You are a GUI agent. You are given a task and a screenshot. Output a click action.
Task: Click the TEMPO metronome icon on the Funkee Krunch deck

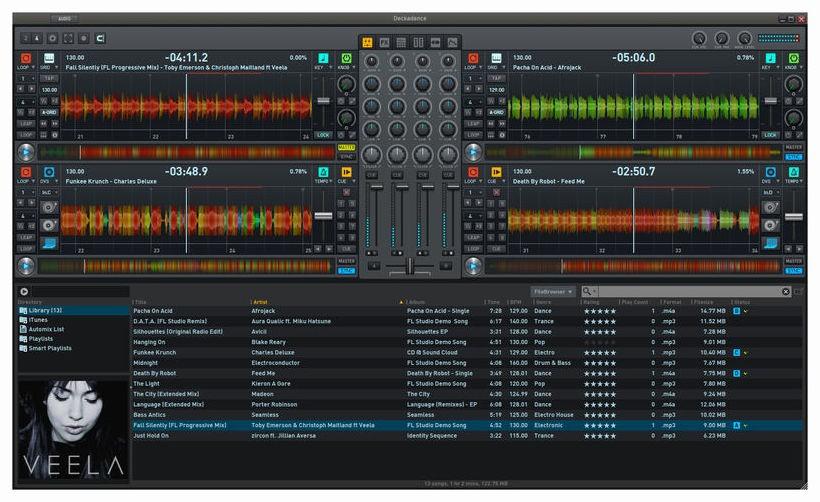[x=323, y=172]
